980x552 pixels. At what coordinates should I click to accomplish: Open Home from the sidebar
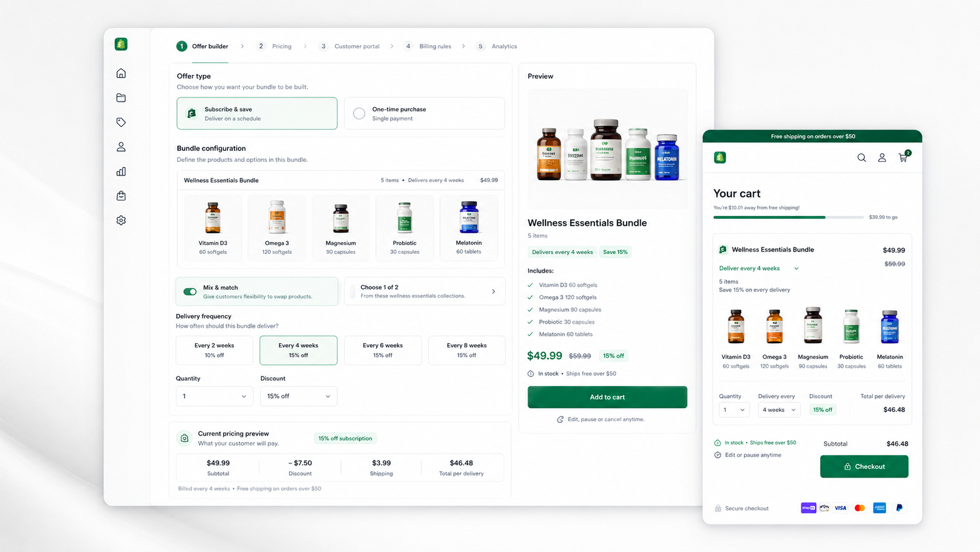pyautogui.click(x=121, y=73)
